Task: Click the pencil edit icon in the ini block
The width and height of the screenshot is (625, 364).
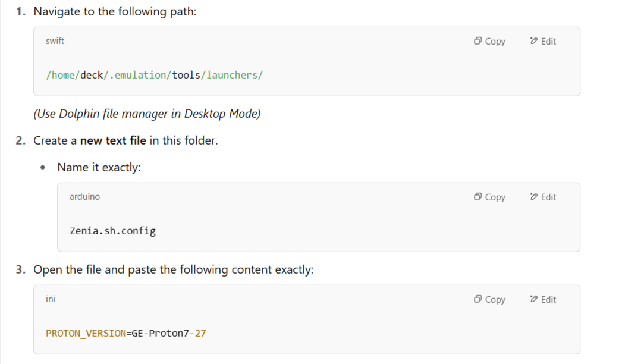Action: tap(534, 299)
